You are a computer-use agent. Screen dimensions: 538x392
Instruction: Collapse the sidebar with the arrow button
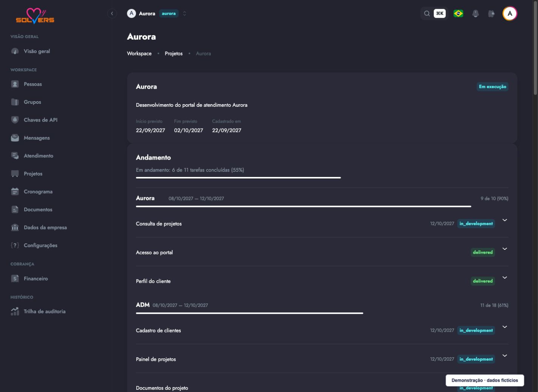coord(112,14)
